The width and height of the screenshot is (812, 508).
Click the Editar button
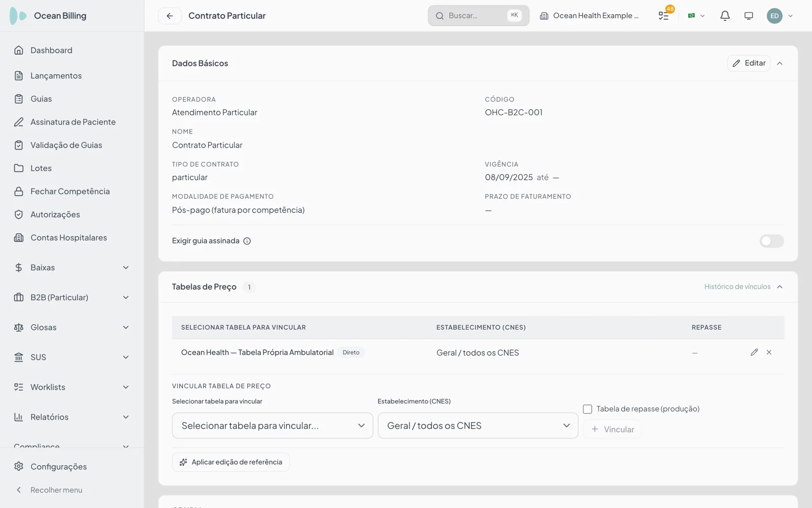click(749, 63)
